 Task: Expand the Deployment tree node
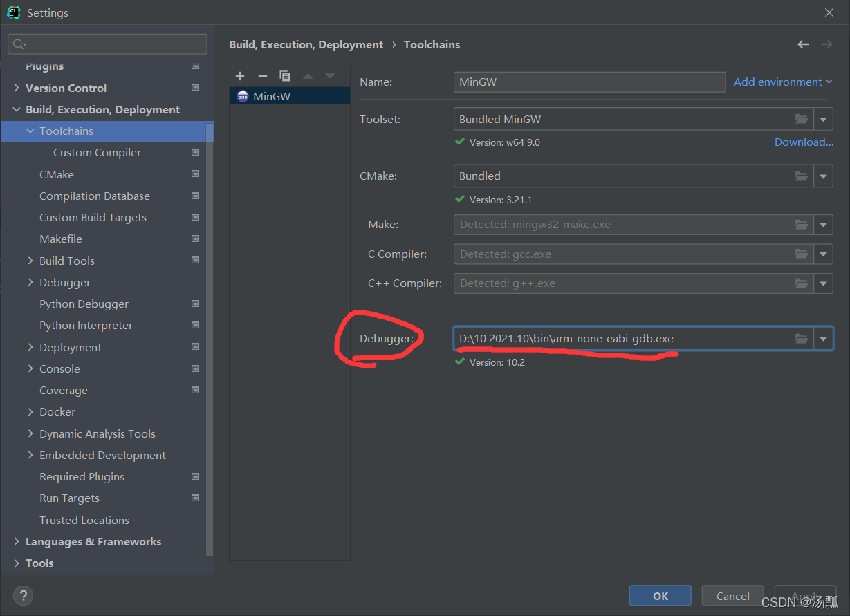[x=30, y=347]
